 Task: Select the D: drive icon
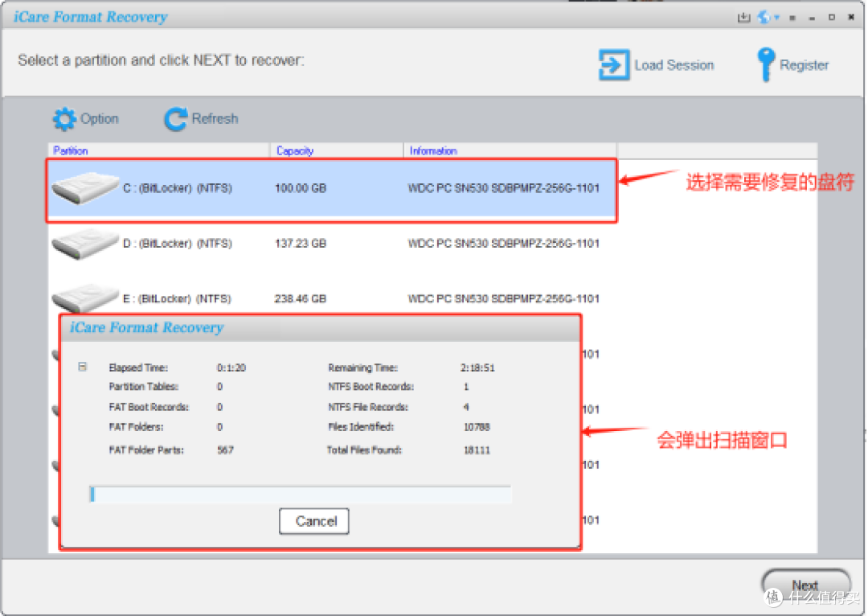coord(84,244)
